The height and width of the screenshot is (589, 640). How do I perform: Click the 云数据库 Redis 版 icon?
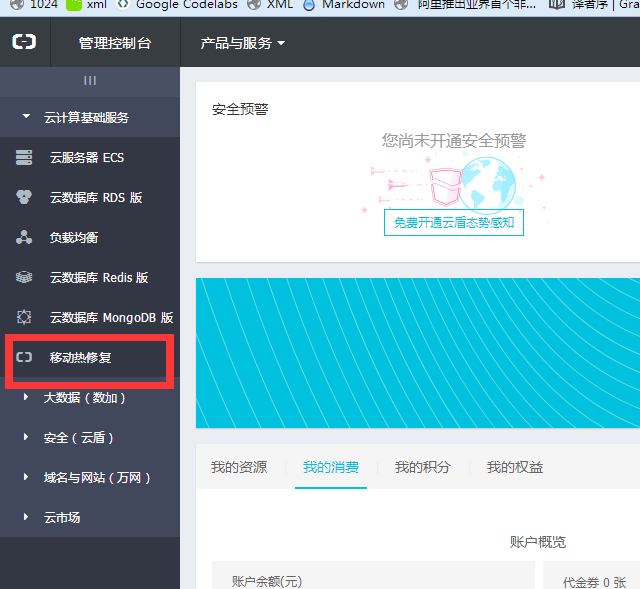[x=24, y=277]
